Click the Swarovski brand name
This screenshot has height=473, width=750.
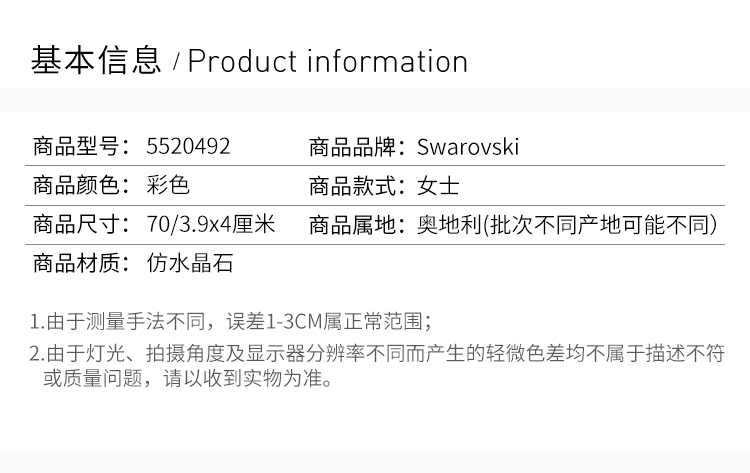coord(467,147)
